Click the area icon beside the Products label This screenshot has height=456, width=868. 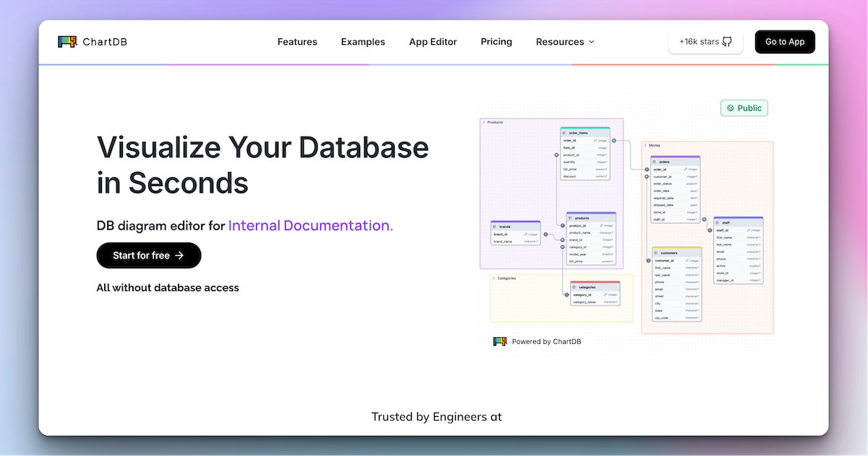click(x=484, y=122)
